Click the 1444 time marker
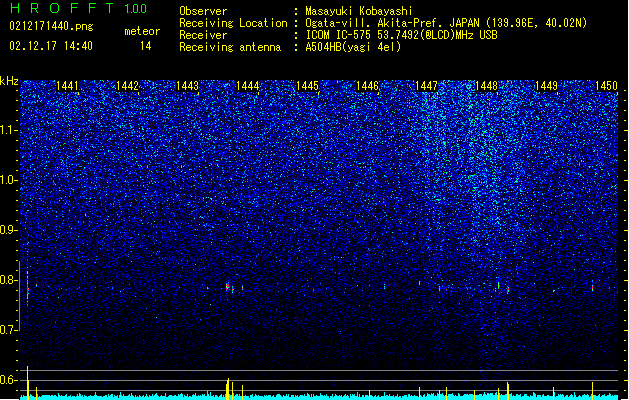The image size is (629, 400). 248,86
